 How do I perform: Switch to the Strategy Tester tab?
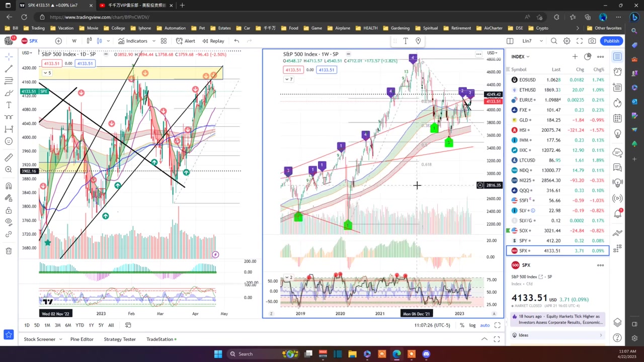coord(120,339)
